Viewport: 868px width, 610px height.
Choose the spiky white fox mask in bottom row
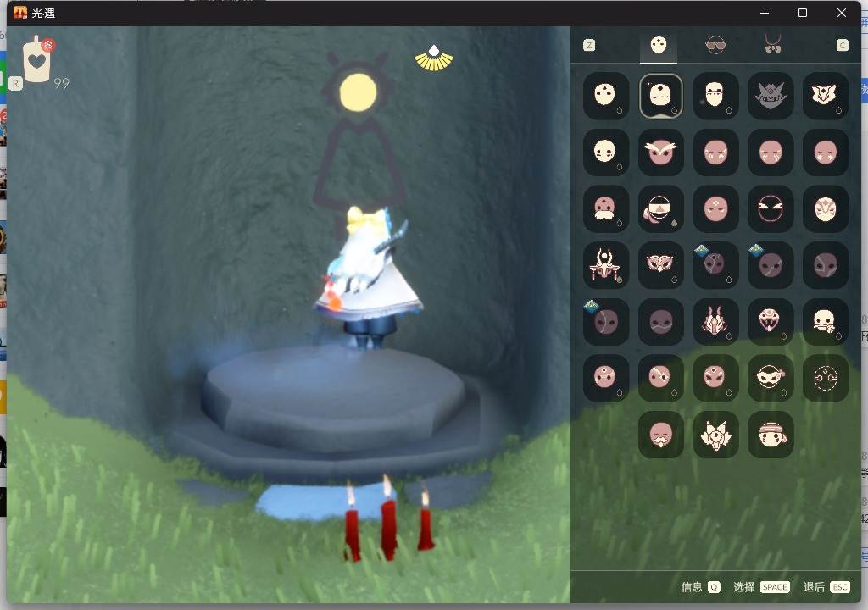point(715,435)
